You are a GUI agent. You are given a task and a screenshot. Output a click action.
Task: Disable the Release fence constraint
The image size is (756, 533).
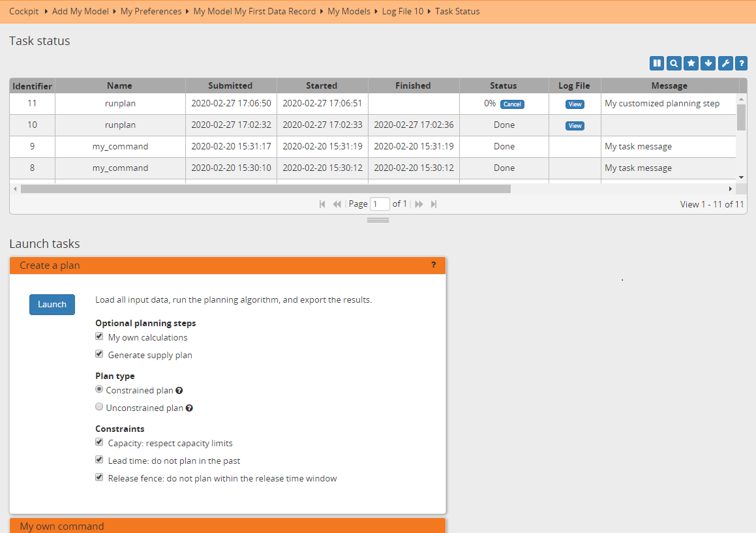99,477
